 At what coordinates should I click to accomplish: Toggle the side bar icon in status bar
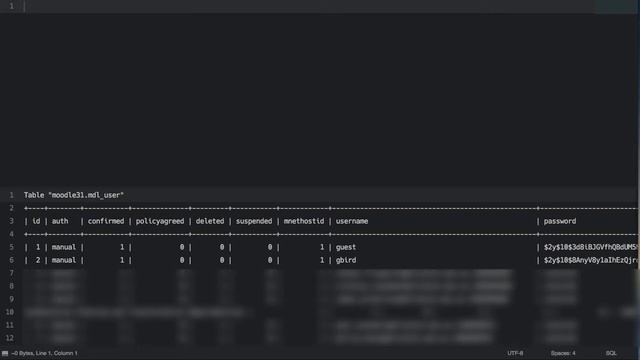5,353
